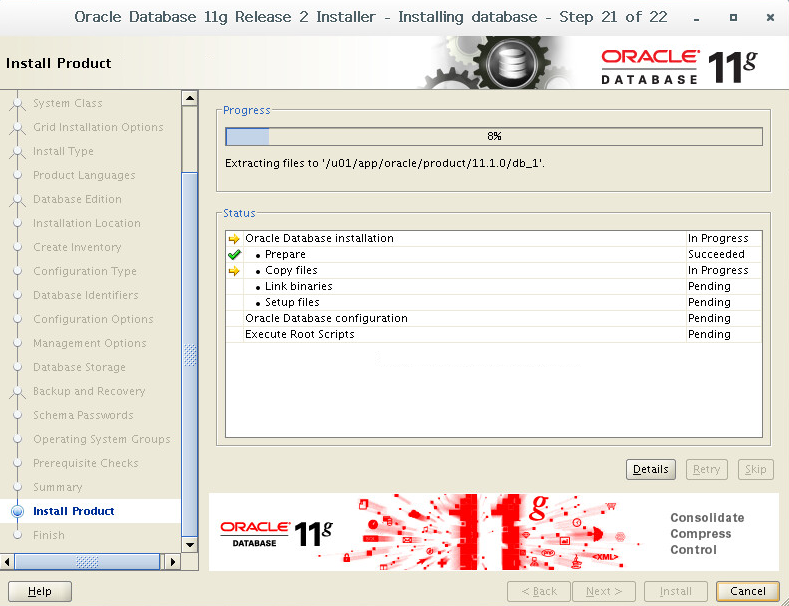Image resolution: width=789 pixels, height=606 pixels.
Task: Click the Execute Root Scripts row
Action: (494, 335)
